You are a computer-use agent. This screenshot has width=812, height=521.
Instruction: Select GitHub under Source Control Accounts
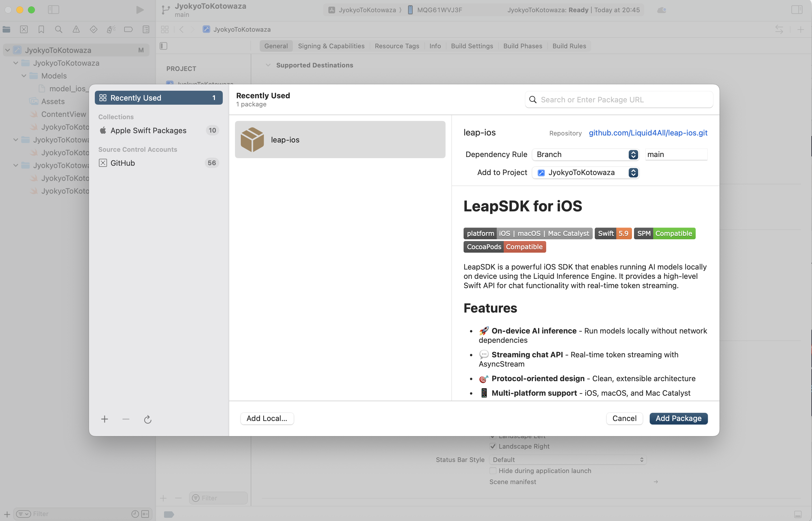[x=122, y=163]
